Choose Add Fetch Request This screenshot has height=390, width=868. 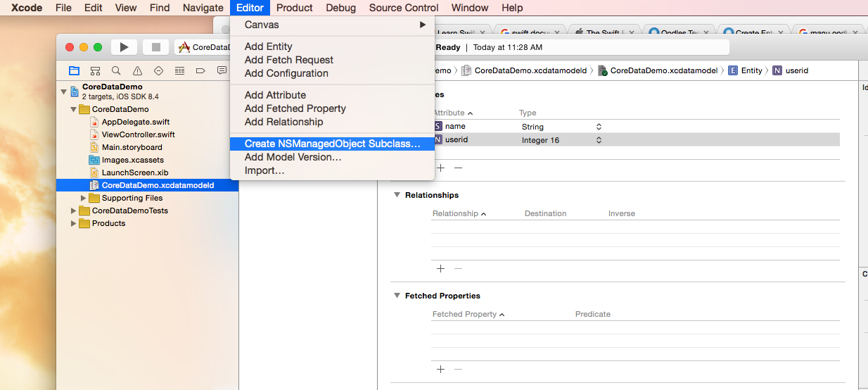click(x=333, y=60)
